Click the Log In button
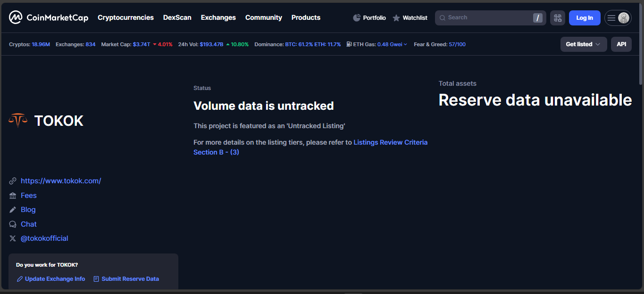Image resolution: width=644 pixels, height=294 pixels. point(585,18)
